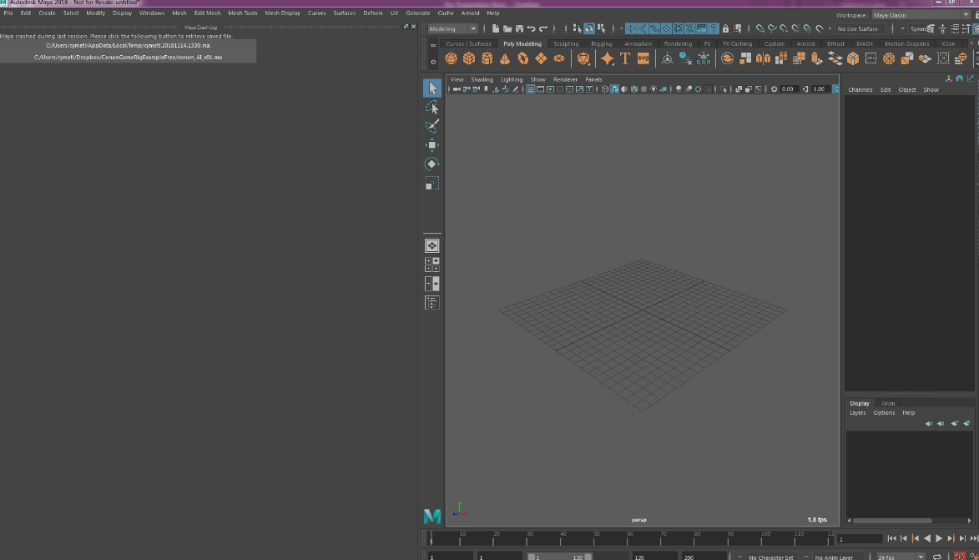Click the Undo arrow in status line

[x=531, y=28]
